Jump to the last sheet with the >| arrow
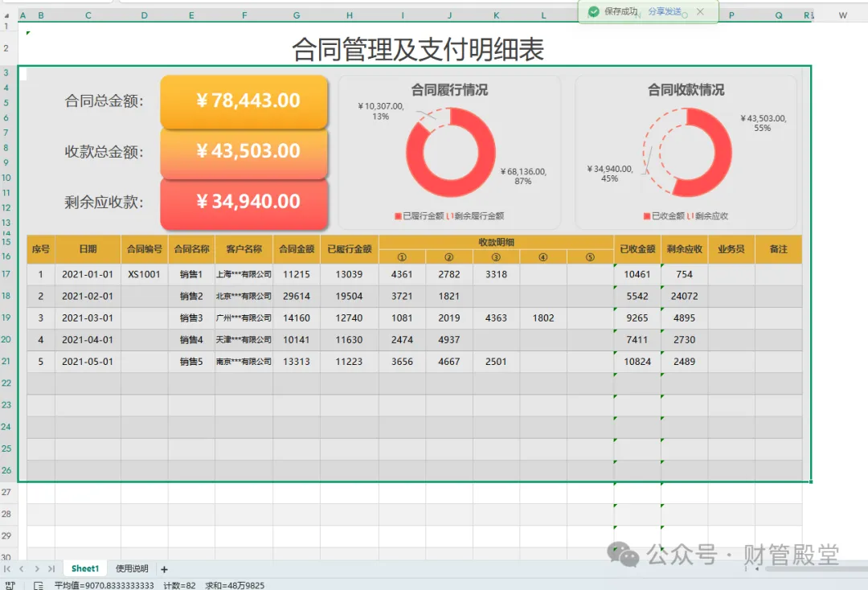The image size is (868, 590). [51, 568]
